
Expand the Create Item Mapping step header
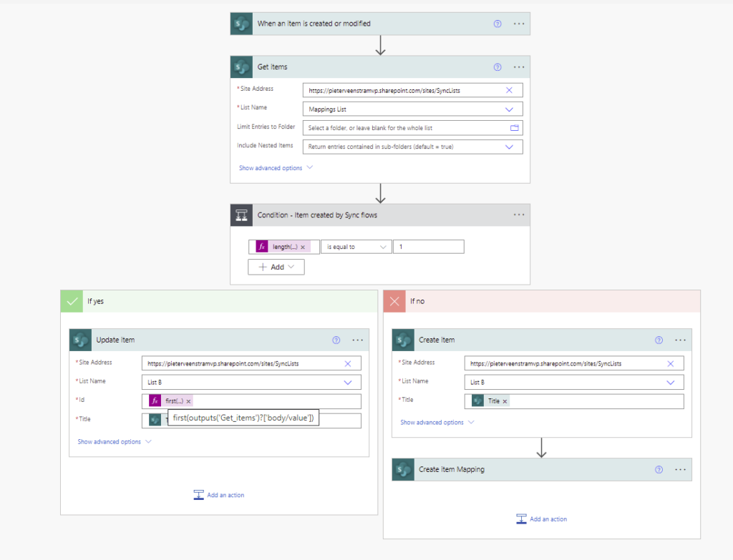click(542, 469)
